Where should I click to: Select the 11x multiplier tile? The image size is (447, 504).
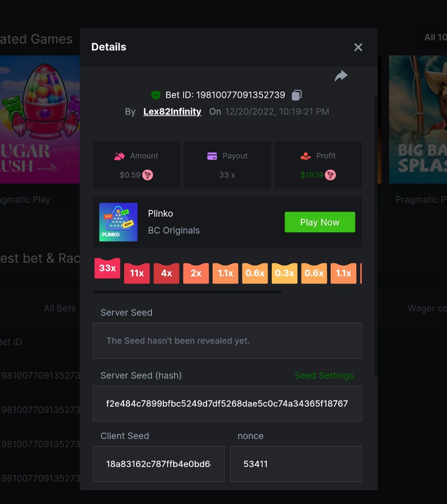pyautogui.click(x=137, y=273)
